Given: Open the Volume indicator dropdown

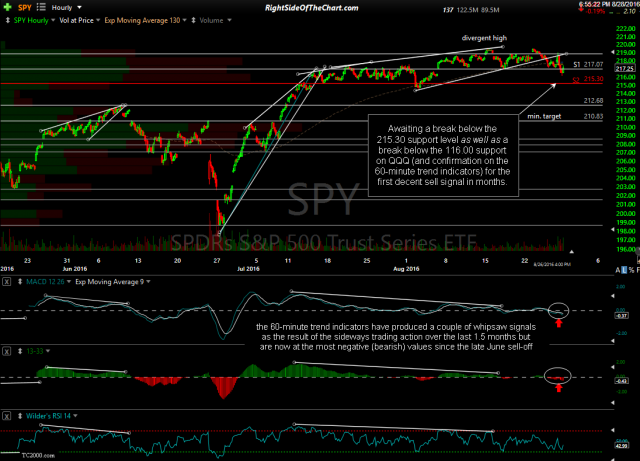Looking at the screenshot, I should click(x=229, y=20).
